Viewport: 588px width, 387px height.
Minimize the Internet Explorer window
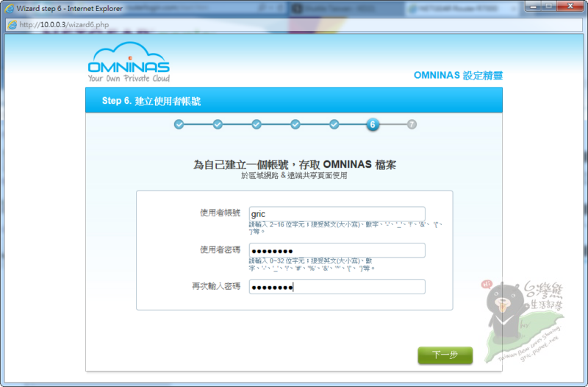[x=533, y=6]
